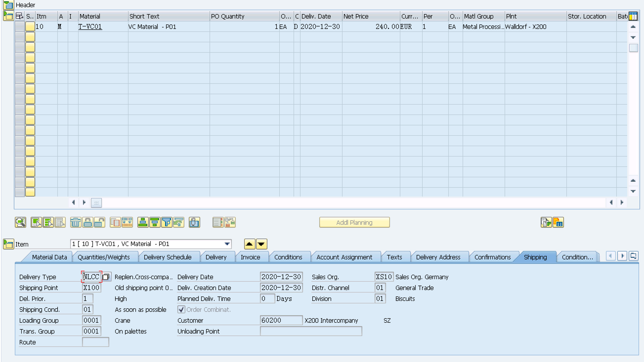Click the horizontal scrollbar handle under item table
Screen dimensions: 644x362
(96, 203)
